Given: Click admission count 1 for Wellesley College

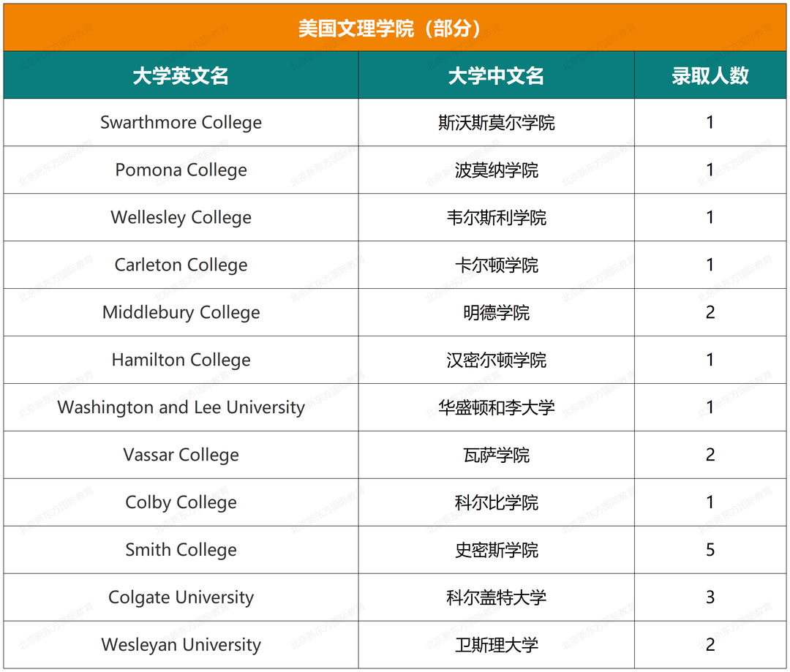Looking at the screenshot, I should click(710, 217).
